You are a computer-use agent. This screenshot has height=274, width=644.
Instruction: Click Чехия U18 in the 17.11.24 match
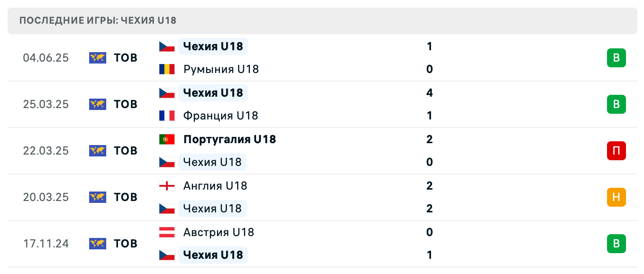[x=213, y=255]
